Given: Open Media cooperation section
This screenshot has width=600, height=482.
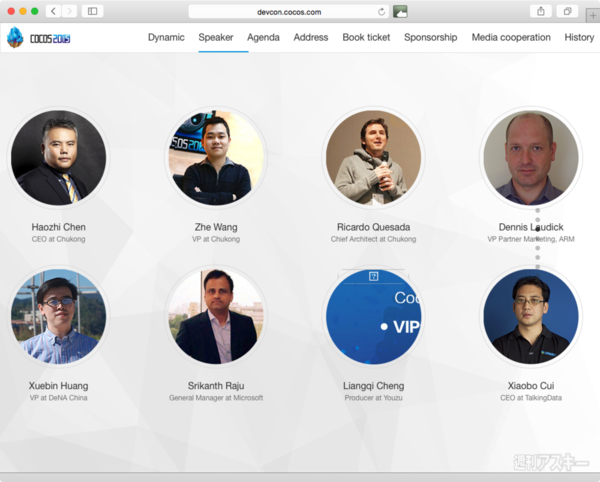Looking at the screenshot, I should [511, 37].
